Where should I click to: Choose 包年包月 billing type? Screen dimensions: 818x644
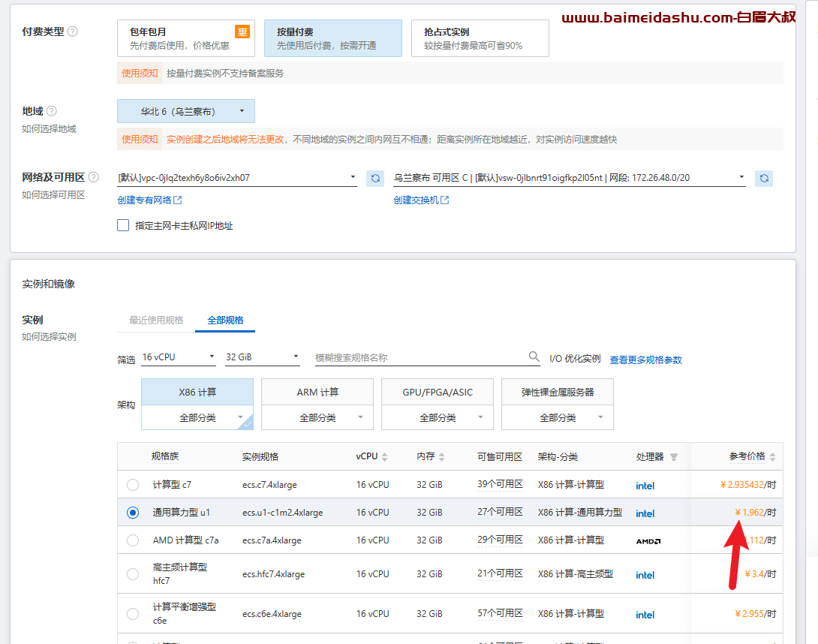tap(186, 38)
